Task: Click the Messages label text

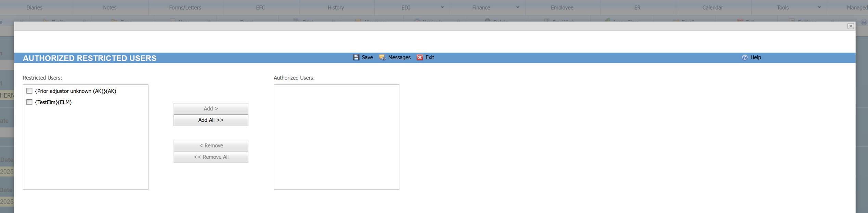Action: tap(399, 57)
